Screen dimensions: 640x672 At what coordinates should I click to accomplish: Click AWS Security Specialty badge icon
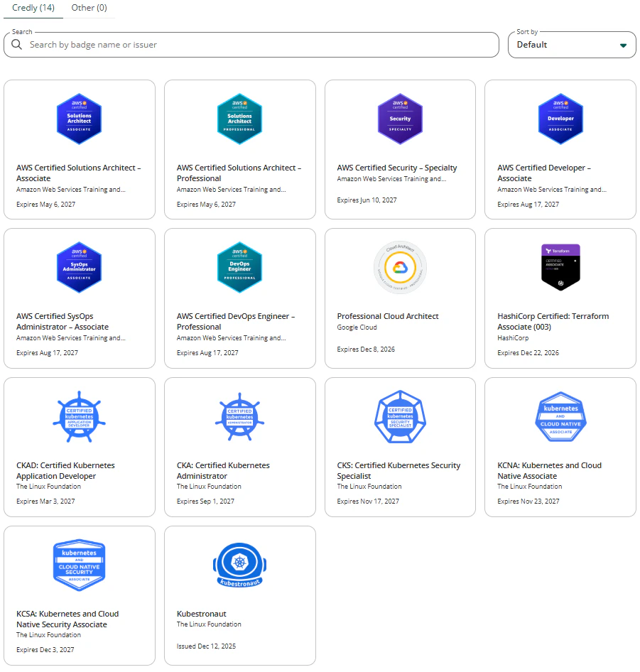(x=400, y=119)
